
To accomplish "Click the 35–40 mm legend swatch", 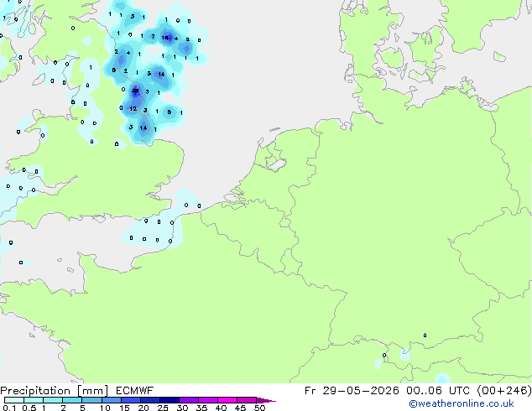I will coord(208,400).
